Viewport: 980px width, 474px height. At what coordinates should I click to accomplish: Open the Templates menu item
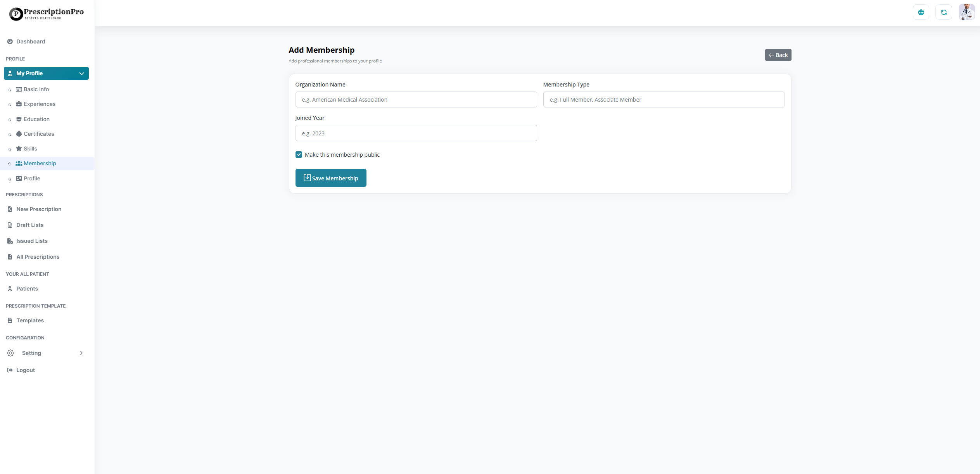click(x=30, y=320)
